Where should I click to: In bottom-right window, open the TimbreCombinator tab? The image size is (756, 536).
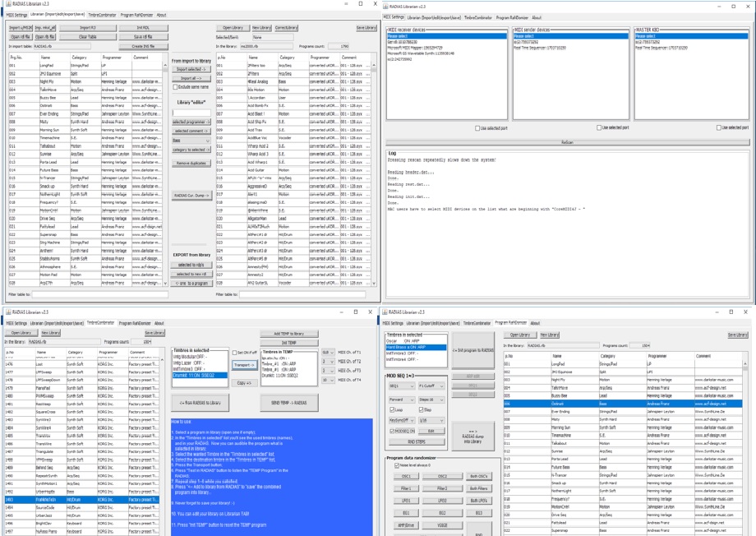coord(477,323)
